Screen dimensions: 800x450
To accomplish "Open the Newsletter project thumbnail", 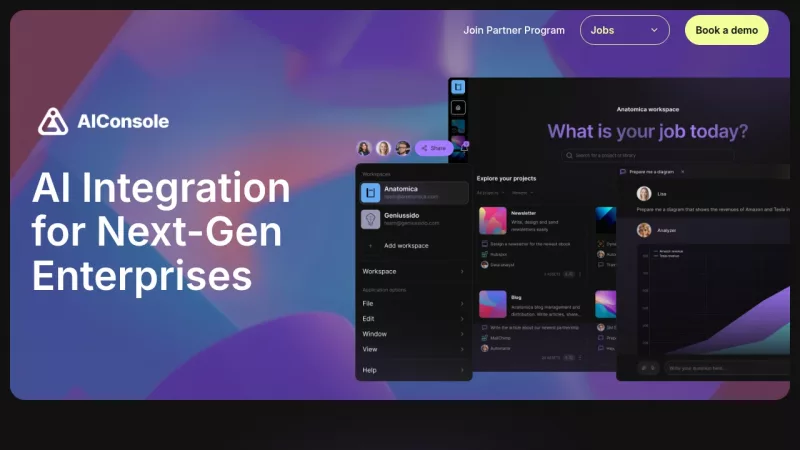I will coord(493,220).
